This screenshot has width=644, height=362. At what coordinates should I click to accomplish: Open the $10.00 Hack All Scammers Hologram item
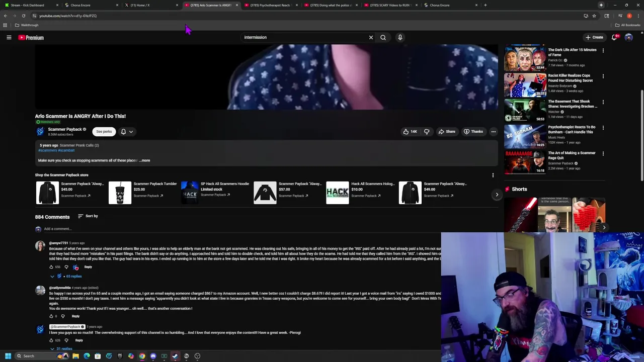point(360,193)
